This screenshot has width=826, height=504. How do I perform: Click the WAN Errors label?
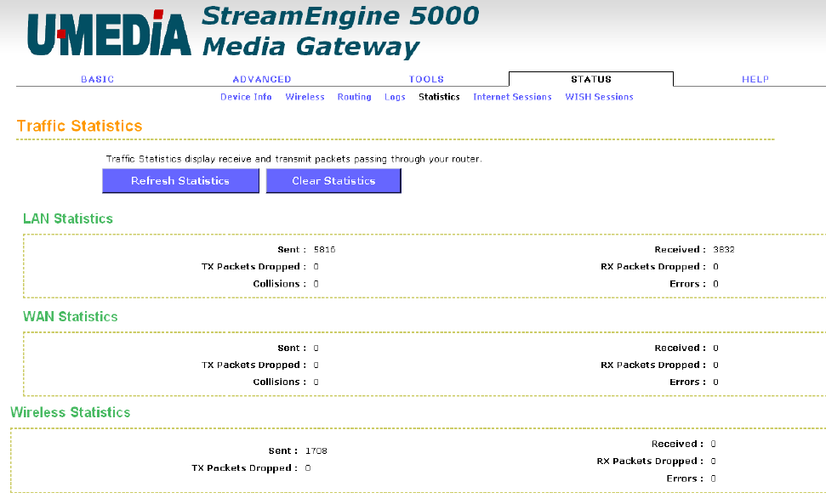point(687,382)
